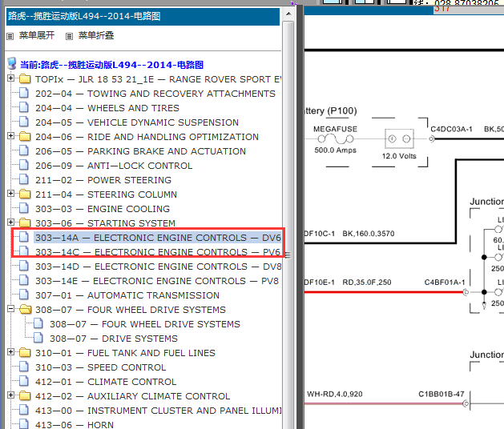
Task: Click page icon of 303-14A DV6 entry
Action: click(24, 237)
